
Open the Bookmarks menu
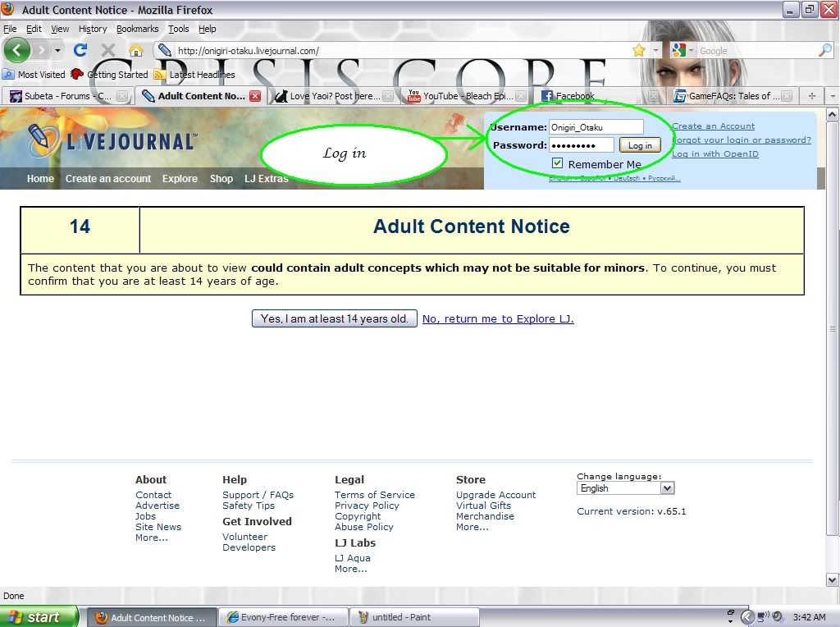138,29
